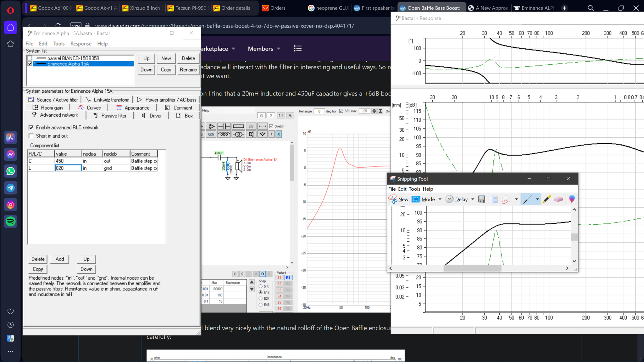
Task: Uncheck the Eminence Alpha 15A system checkbox
Action: [30, 63]
